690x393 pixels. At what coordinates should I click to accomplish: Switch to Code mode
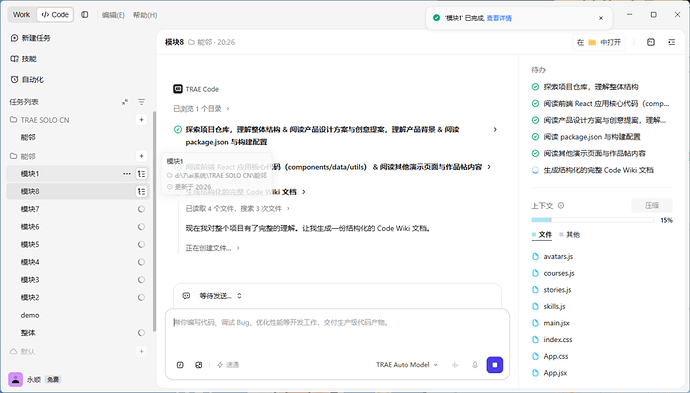tap(55, 15)
